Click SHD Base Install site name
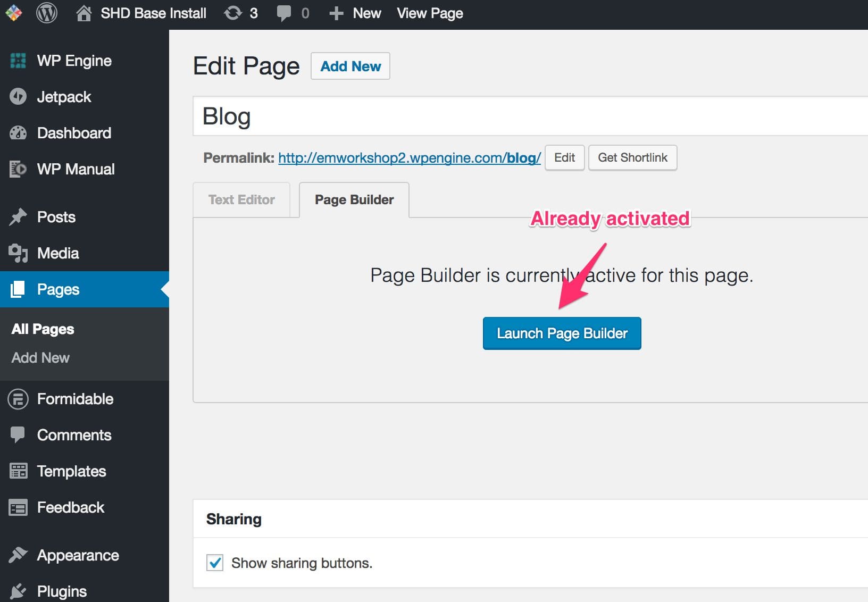 (x=154, y=13)
